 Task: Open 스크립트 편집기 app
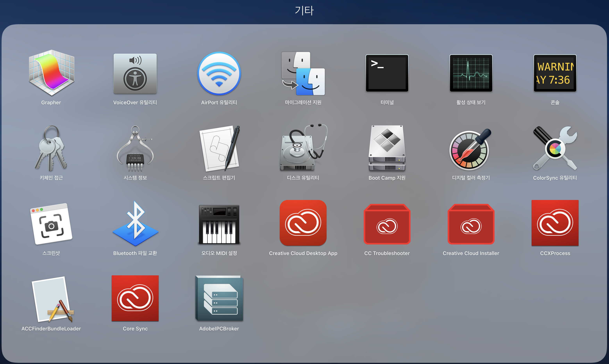click(x=219, y=148)
